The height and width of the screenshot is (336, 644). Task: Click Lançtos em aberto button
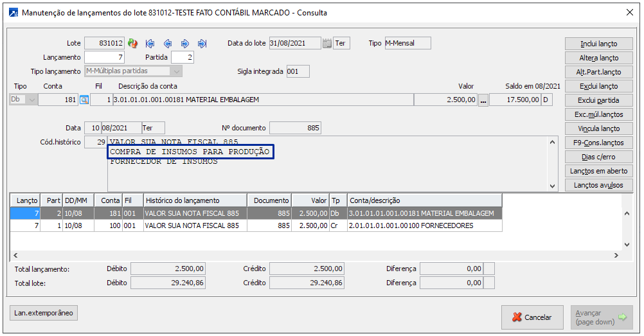click(x=598, y=171)
